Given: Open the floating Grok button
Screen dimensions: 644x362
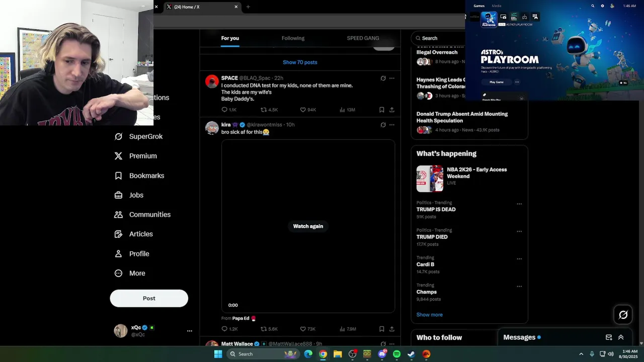Looking at the screenshot, I should point(623,315).
